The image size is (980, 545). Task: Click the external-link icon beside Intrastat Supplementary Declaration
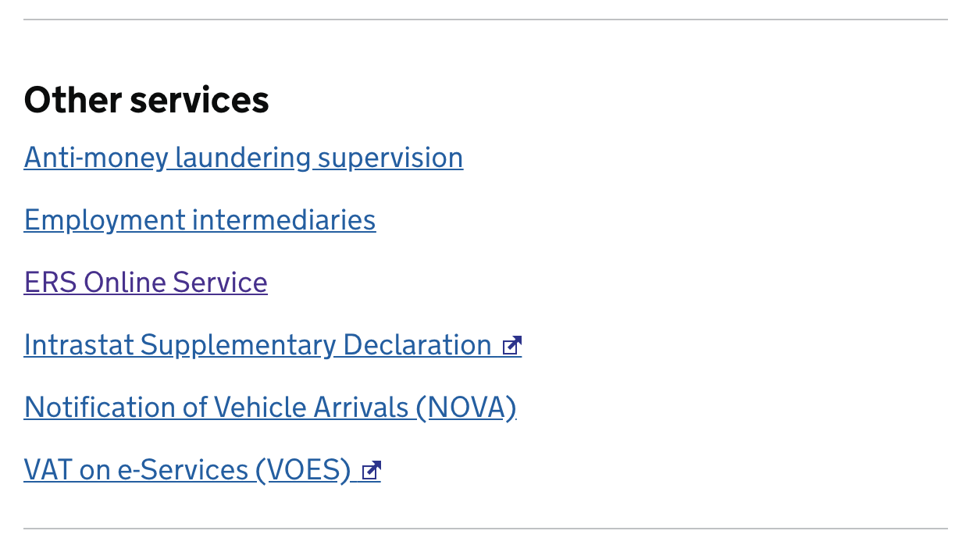pos(512,345)
